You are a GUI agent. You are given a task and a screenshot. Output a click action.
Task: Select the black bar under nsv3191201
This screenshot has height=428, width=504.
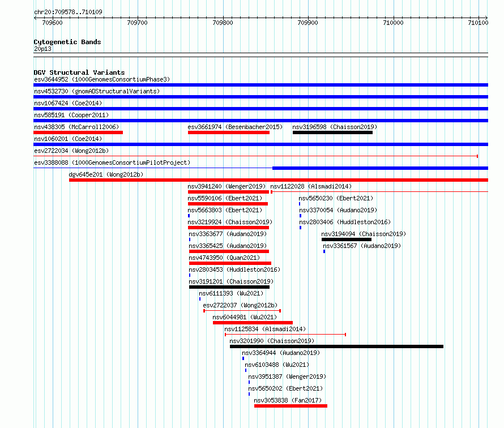tap(229, 287)
